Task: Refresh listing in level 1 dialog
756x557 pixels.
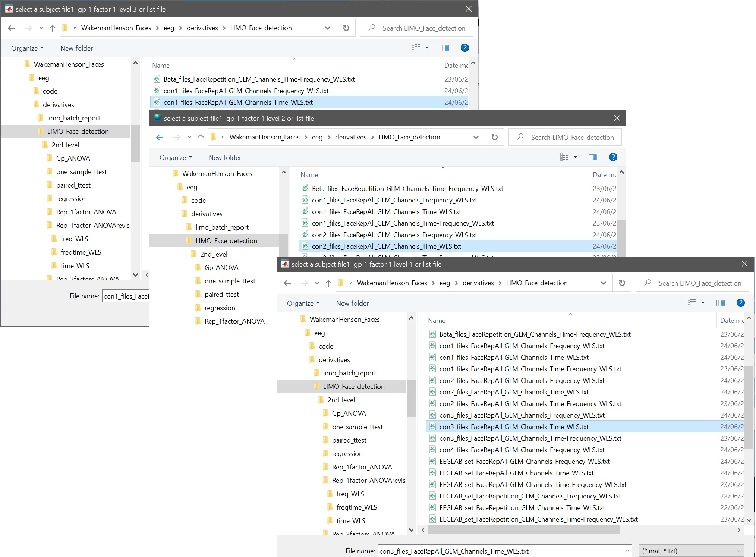Action: (x=622, y=283)
